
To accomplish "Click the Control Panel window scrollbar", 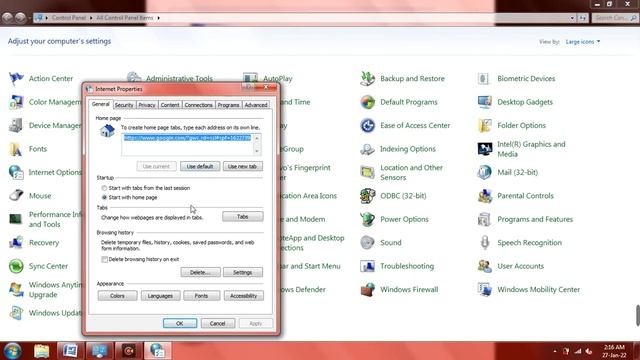I will pos(638,315).
